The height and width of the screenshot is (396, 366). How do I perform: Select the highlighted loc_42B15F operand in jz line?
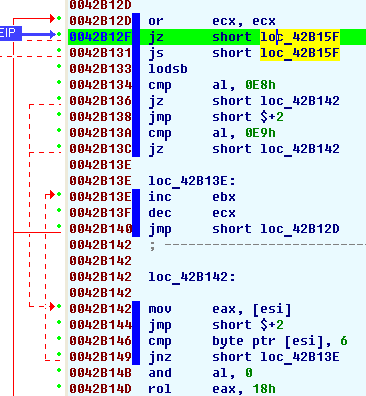pyautogui.click(x=300, y=37)
